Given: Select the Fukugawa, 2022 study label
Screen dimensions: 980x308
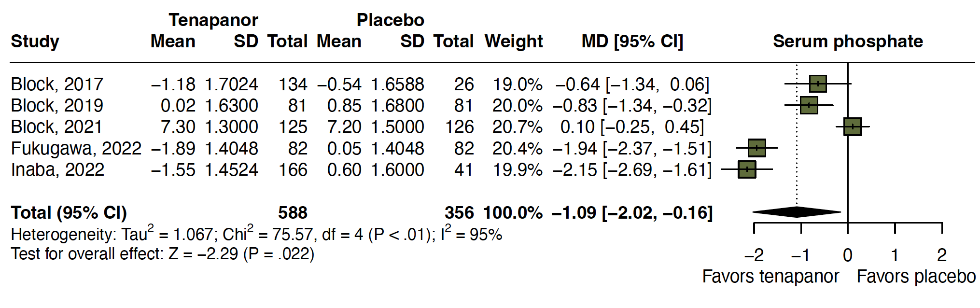Looking at the screenshot, I should [76, 149].
